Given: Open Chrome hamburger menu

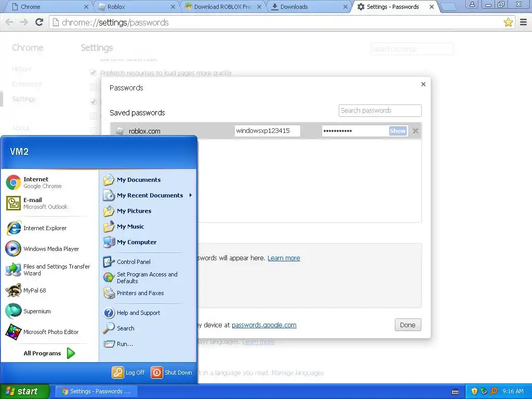Looking at the screenshot, I should pyautogui.click(x=524, y=22).
